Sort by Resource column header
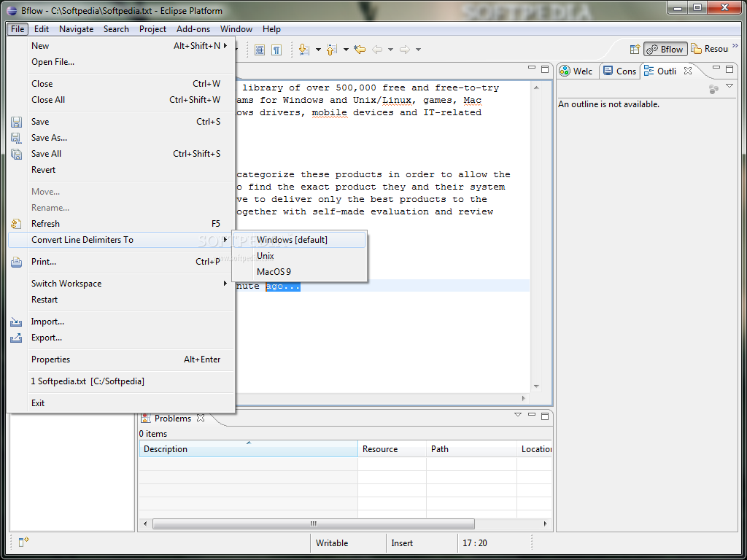 [x=392, y=448]
